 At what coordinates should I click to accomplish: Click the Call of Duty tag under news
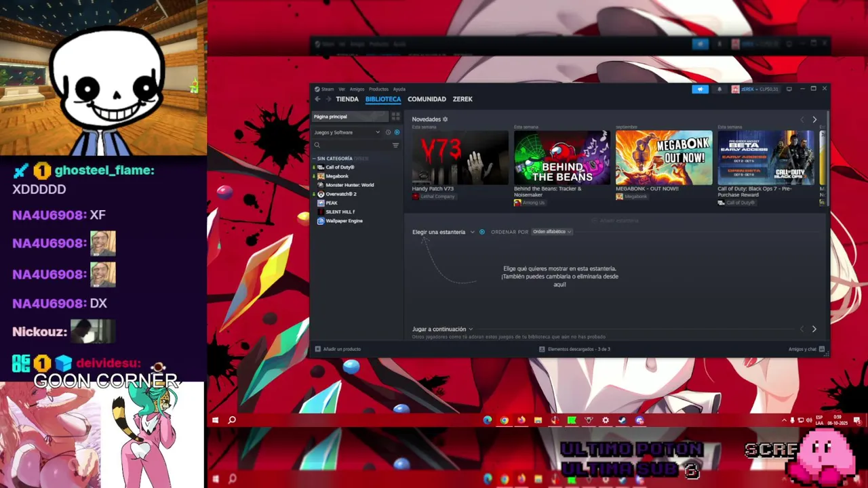[x=736, y=203]
